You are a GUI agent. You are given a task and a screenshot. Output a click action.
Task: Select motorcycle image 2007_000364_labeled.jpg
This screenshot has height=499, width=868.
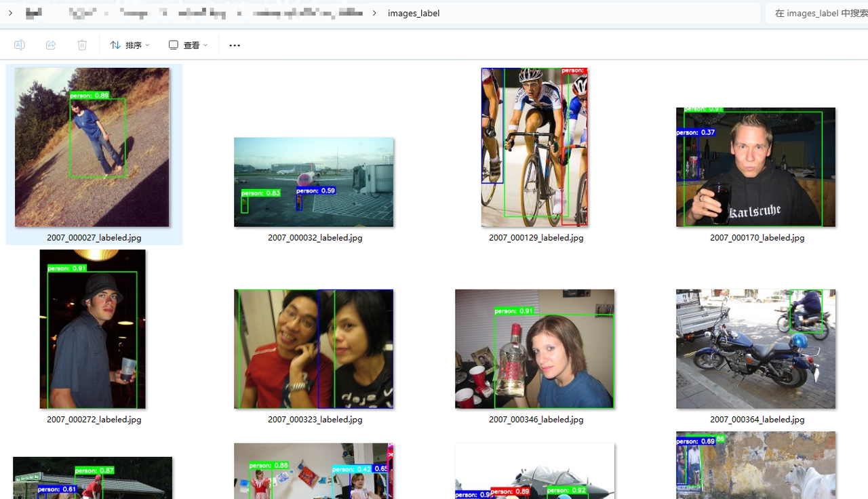point(755,348)
